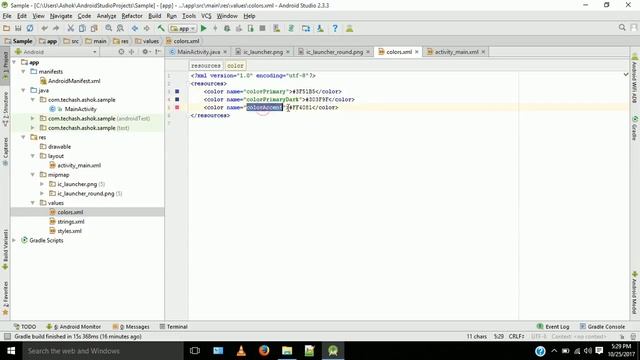The width and height of the screenshot is (640, 360).
Task: Click the Synchronize toolbar icon
Action: pyautogui.click(x=30, y=28)
